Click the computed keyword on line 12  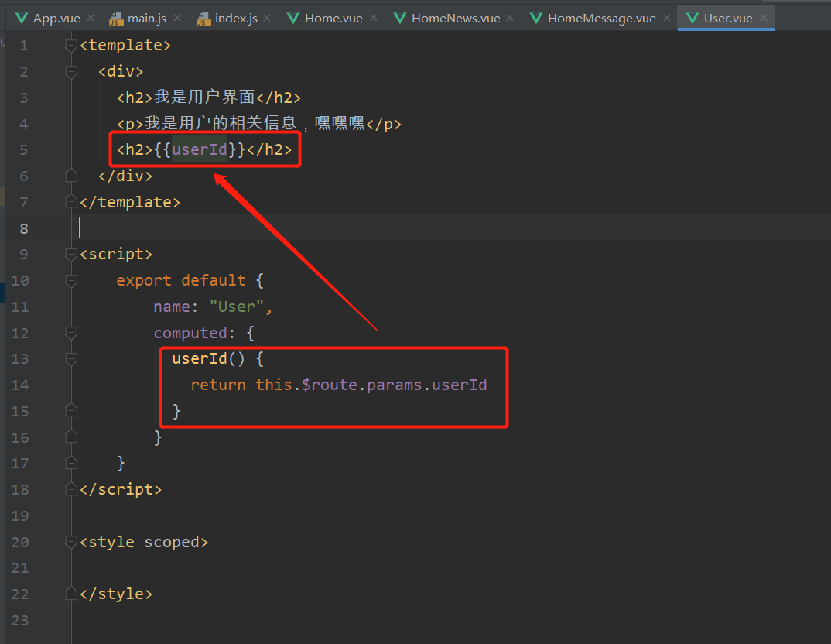click(x=190, y=333)
